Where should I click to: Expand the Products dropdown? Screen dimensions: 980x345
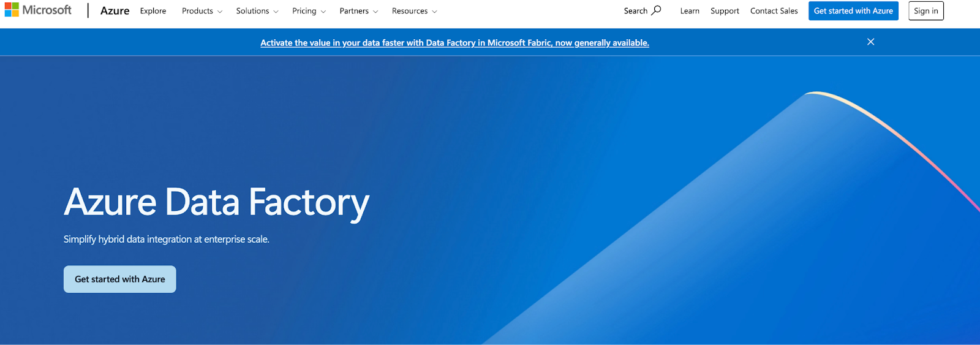coord(202,11)
